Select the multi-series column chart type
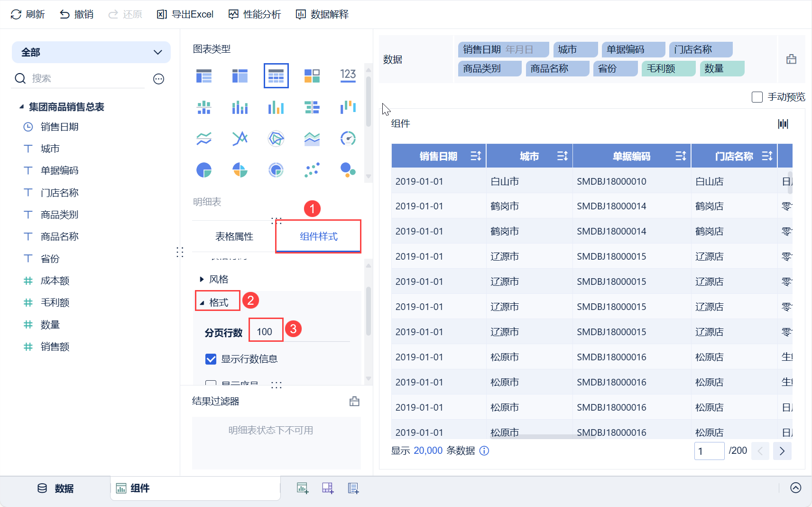Screen dimensions: 812x507 tap(276, 107)
